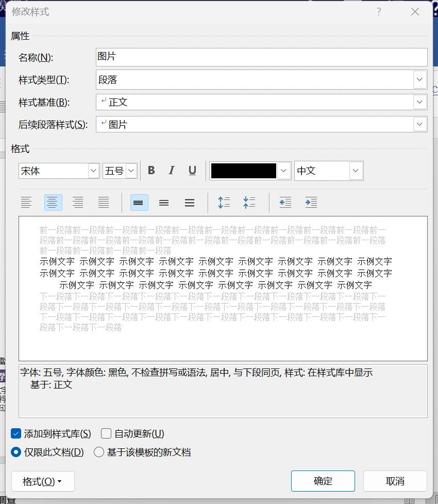This screenshot has width=438, height=504.
Task: Open the 格式(O) menu
Action: [x=43, y=481]
